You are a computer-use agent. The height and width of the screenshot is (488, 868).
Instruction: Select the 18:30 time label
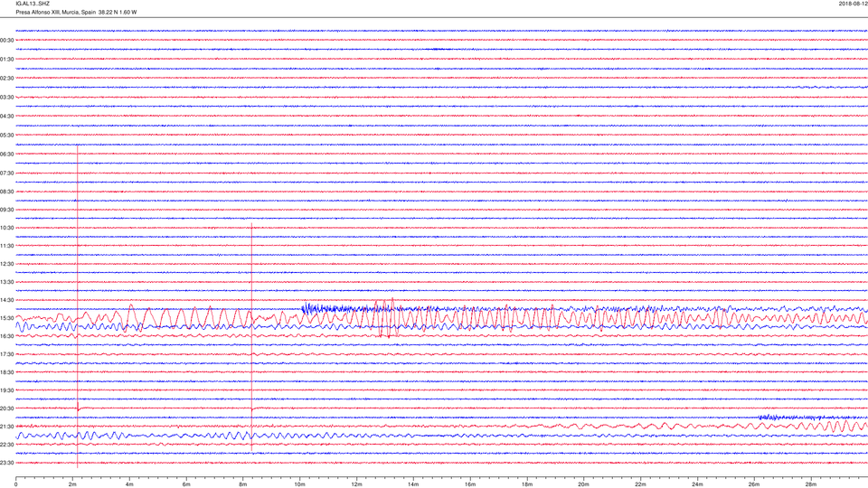click(7, 373)
